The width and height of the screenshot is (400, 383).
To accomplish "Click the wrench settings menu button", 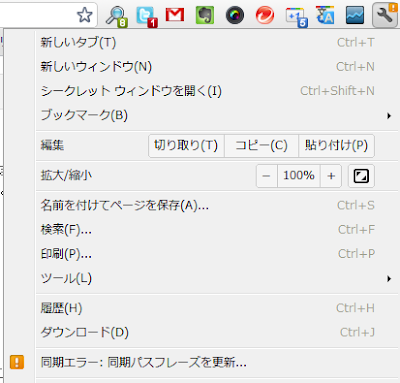I will tap(385, 15).
